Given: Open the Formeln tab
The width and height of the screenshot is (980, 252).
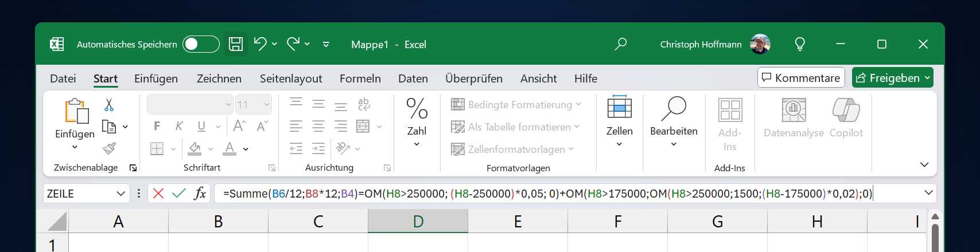Looking at the screenshot, I should [x=360, y=78].
